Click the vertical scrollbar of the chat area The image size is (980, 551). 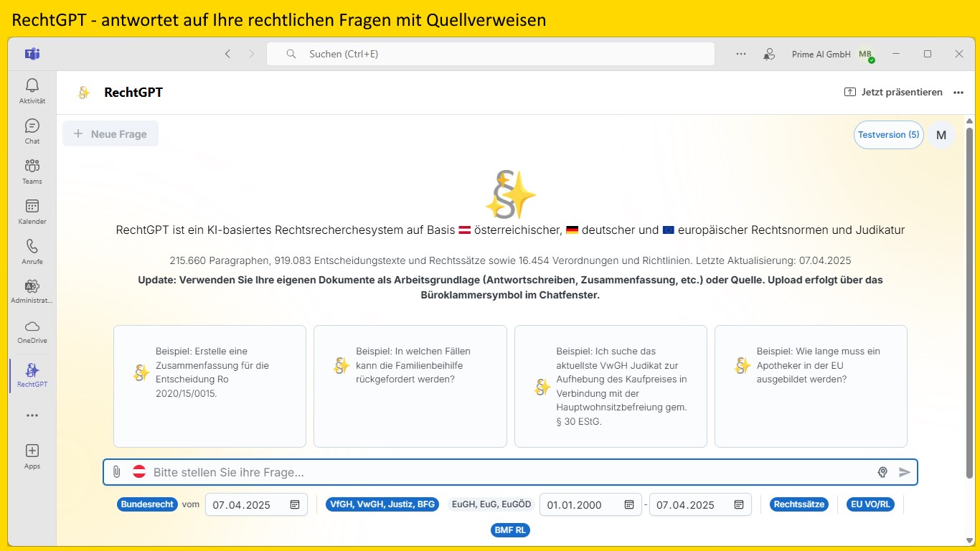(x=970, y=301)
